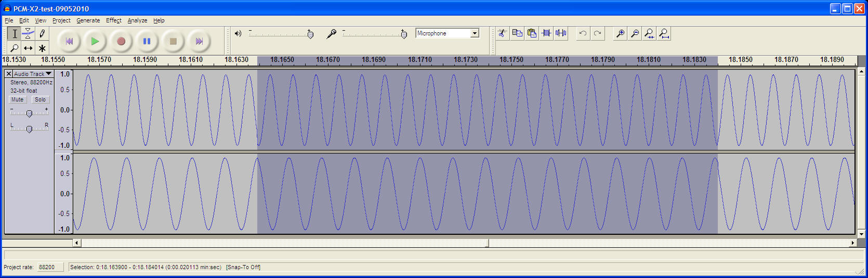Click the track gain slider
Viewport: 868px width, 278px height.
pos(29,113)
